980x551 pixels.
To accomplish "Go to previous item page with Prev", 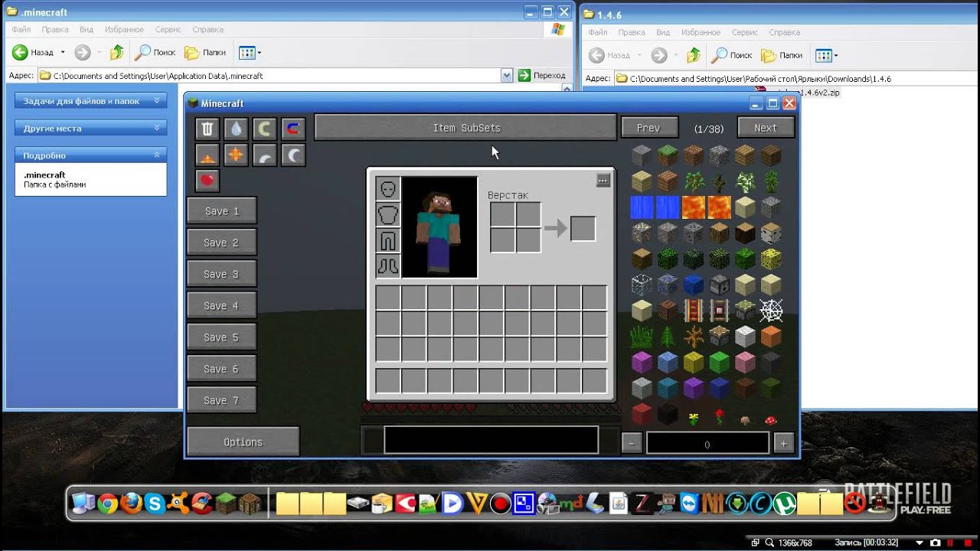I will [648, 128].
